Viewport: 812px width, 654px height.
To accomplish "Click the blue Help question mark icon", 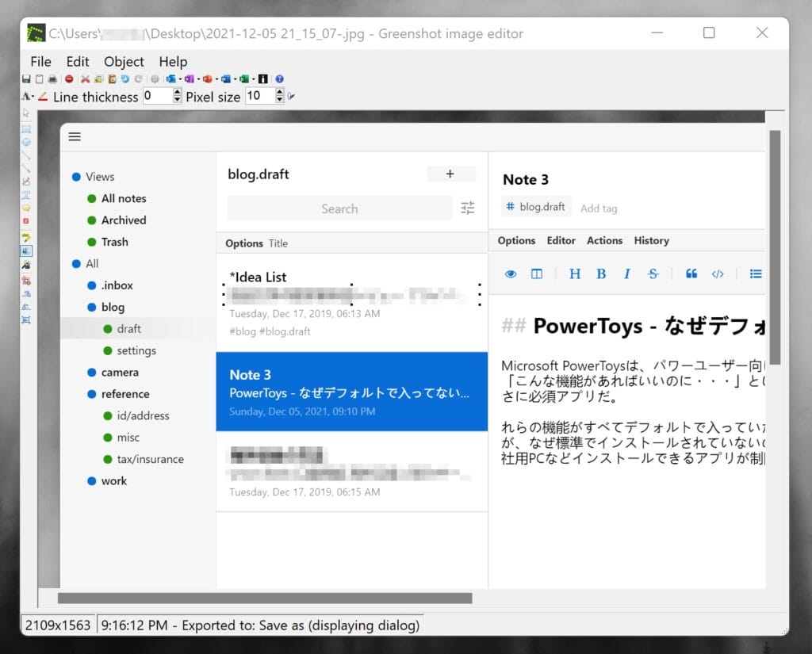I will pos(279,78).
